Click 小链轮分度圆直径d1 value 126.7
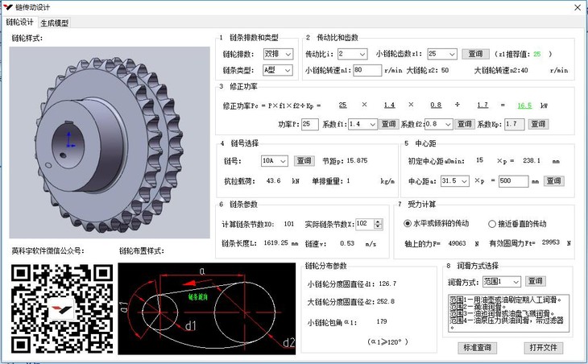 coord(387,283)
